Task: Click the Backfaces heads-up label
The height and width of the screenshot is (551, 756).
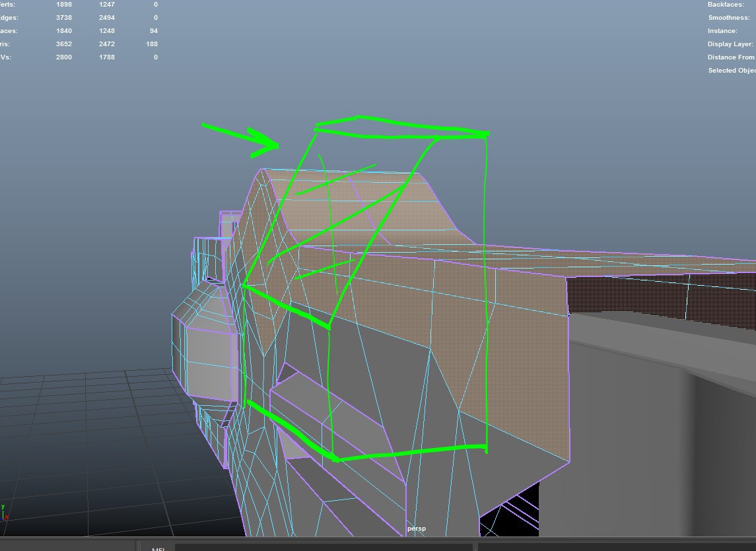Action: click(726, 5)
